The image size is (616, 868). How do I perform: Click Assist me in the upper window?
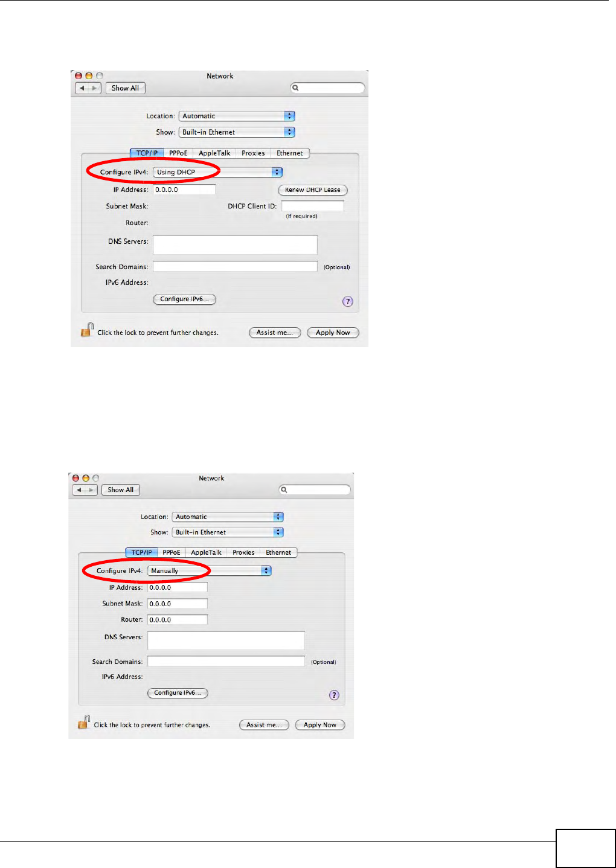tap(275, 333)
